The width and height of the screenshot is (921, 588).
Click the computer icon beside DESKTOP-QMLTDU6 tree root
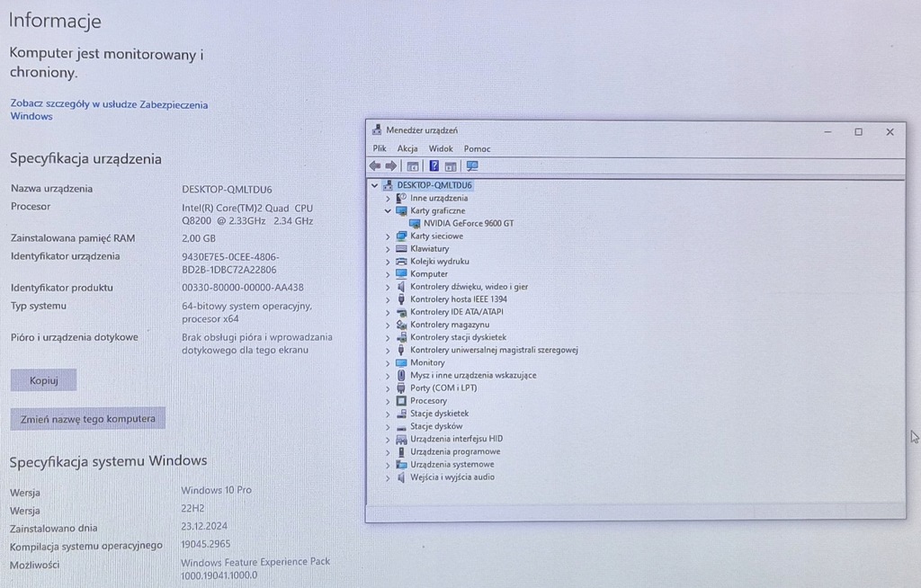point(388,185)
